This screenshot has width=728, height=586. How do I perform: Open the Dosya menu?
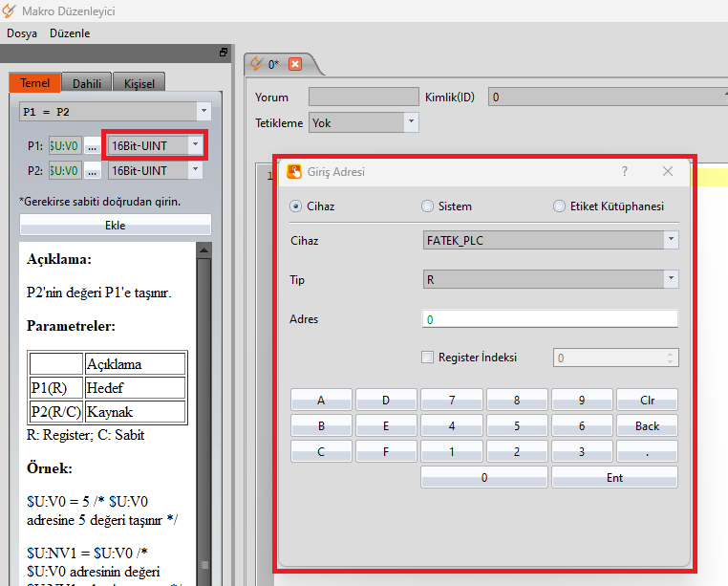(22, 33)
